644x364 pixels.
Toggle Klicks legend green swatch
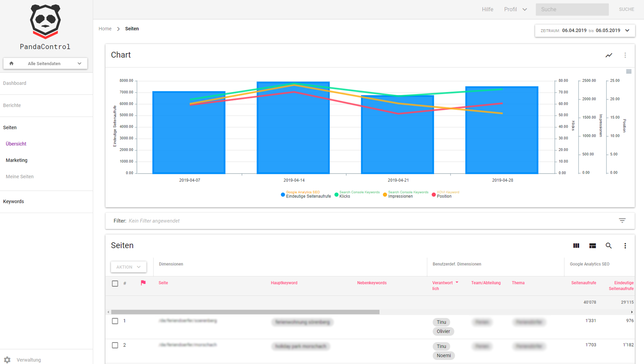[336, 195]
